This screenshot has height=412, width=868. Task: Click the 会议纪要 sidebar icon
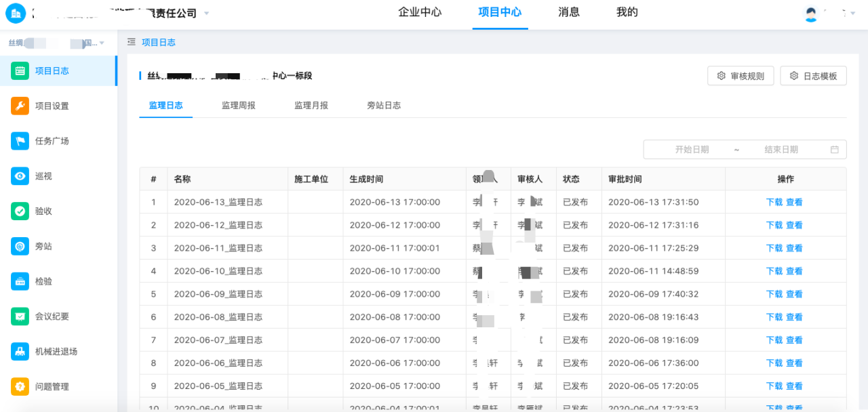[20, 316]
